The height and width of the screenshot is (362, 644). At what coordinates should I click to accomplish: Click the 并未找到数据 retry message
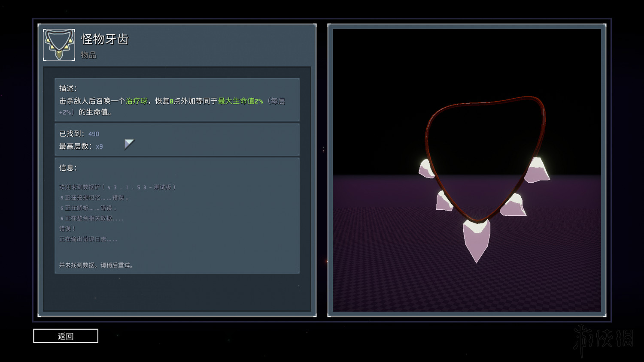96,265
